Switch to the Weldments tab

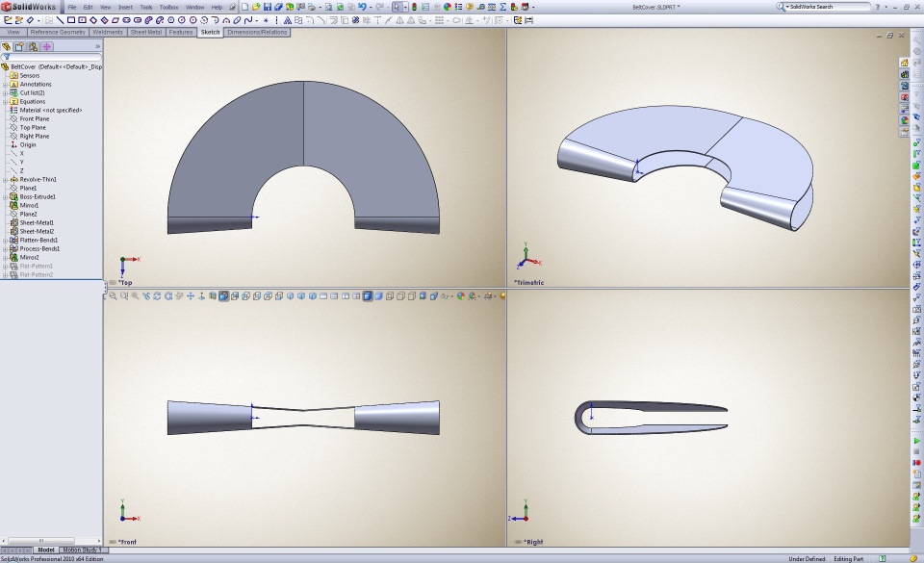click(x=108, y=33)
